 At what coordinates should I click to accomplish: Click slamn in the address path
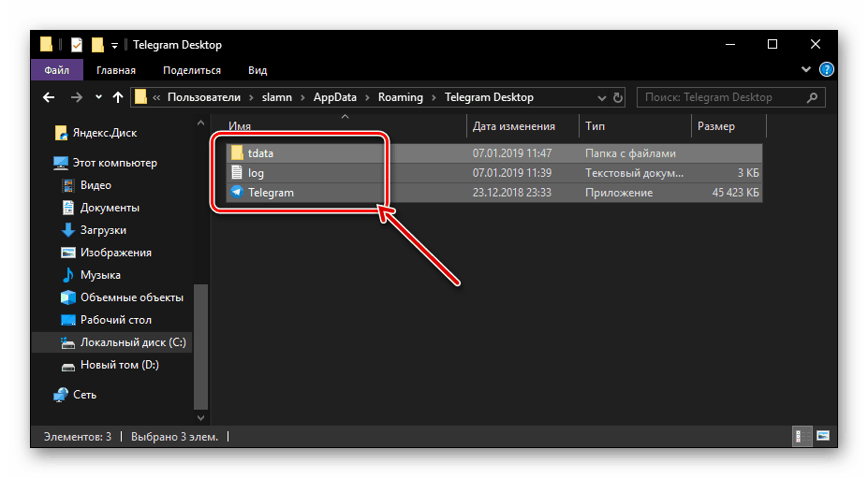point(277,97)
